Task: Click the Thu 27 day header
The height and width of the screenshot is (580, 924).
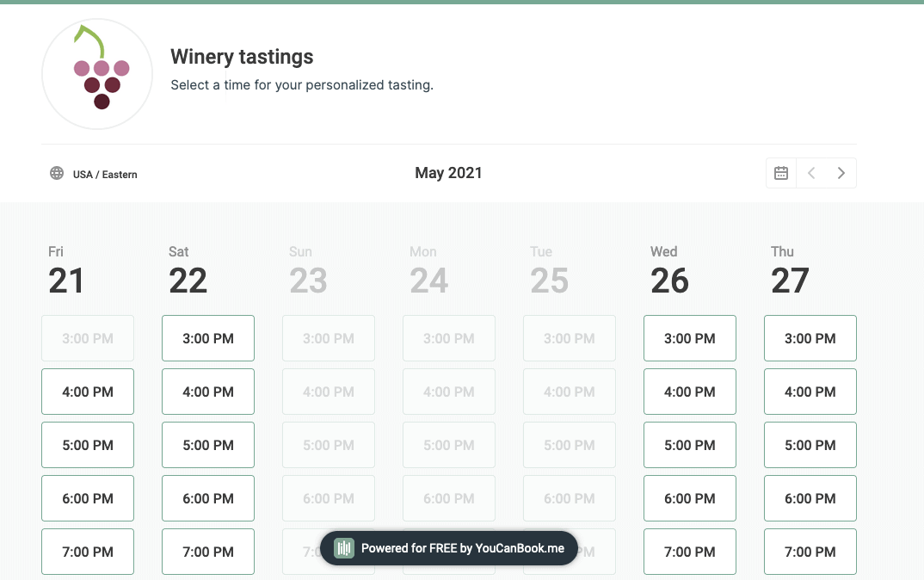Action: (x=791, y=270)
